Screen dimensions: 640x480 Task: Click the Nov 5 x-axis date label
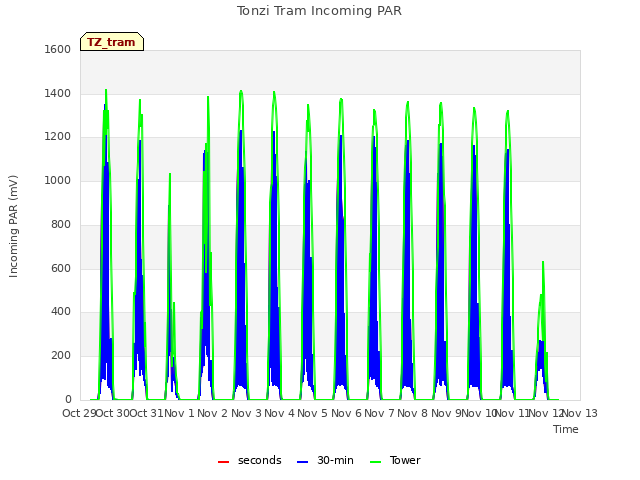coord(312,413)
